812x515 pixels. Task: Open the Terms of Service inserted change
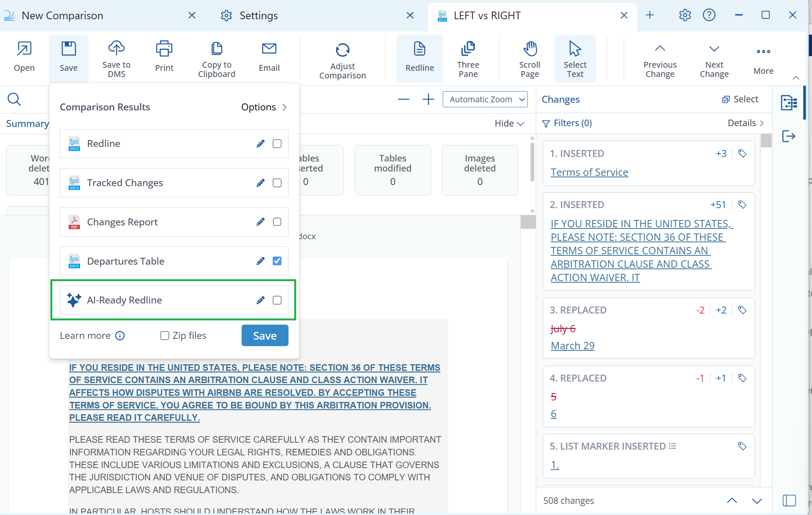pyautogui.click(x=589, y=172)
